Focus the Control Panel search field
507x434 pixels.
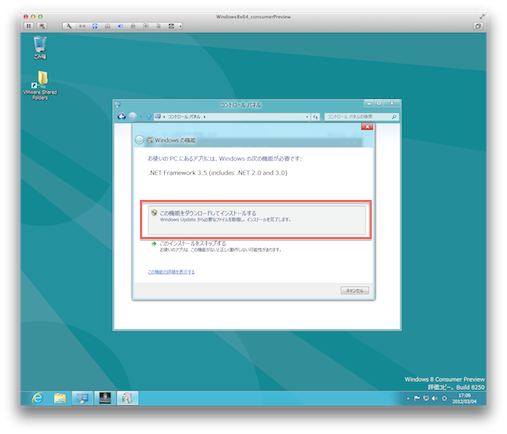(361, 117)
